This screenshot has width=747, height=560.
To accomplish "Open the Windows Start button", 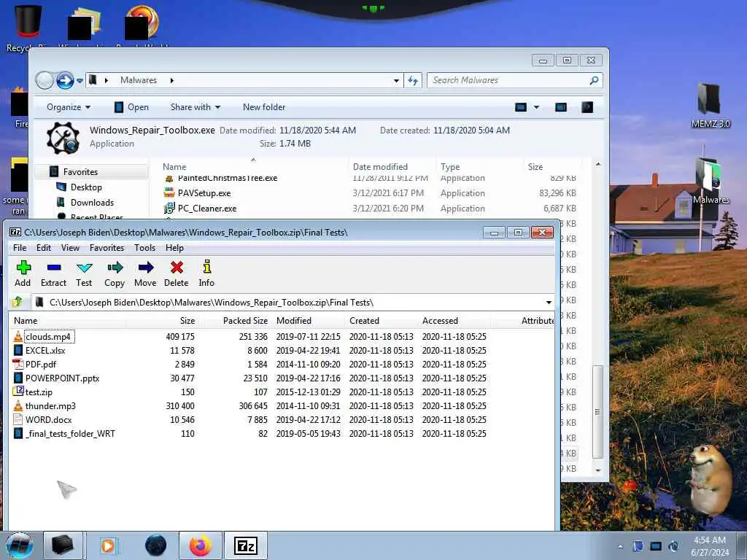I will [20, 545].
